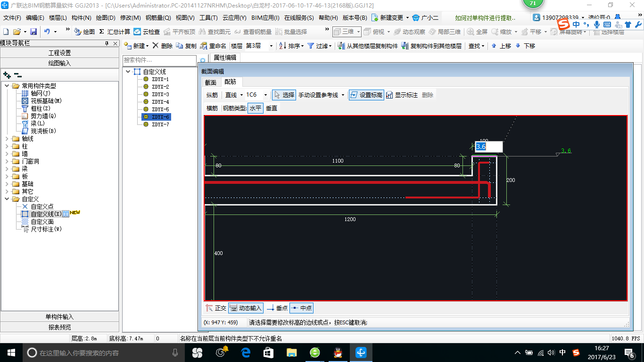The width and height of the screenshot is (644, 362).
Task: Click the 报表预览 panel button
Action: pyautogui.click(x=59, y=327)
